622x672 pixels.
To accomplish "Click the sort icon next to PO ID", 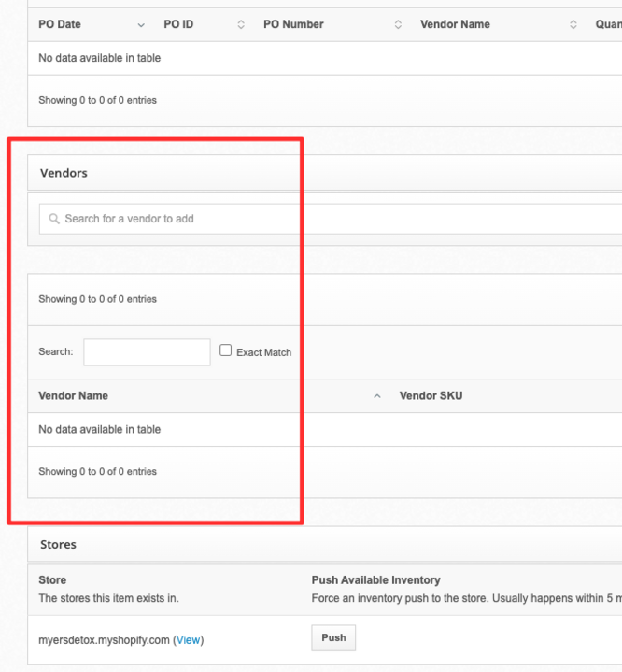I will click(x=241, y=24).
